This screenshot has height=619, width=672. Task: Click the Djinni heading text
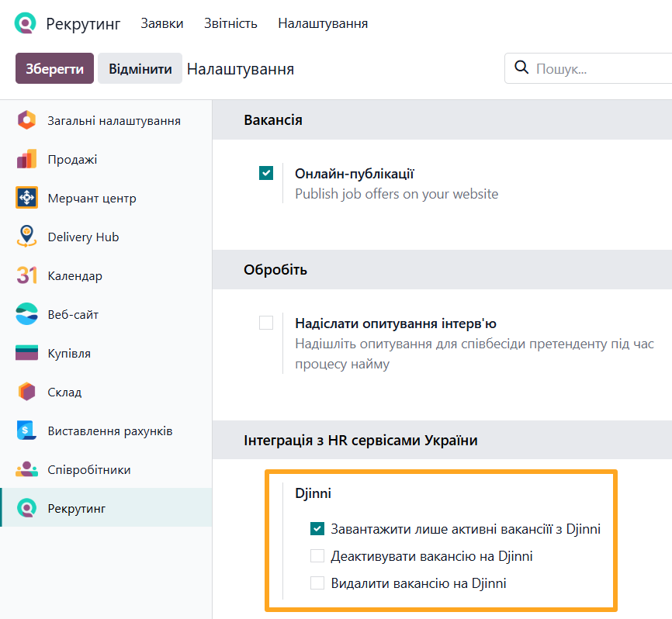tap(313, 493)
